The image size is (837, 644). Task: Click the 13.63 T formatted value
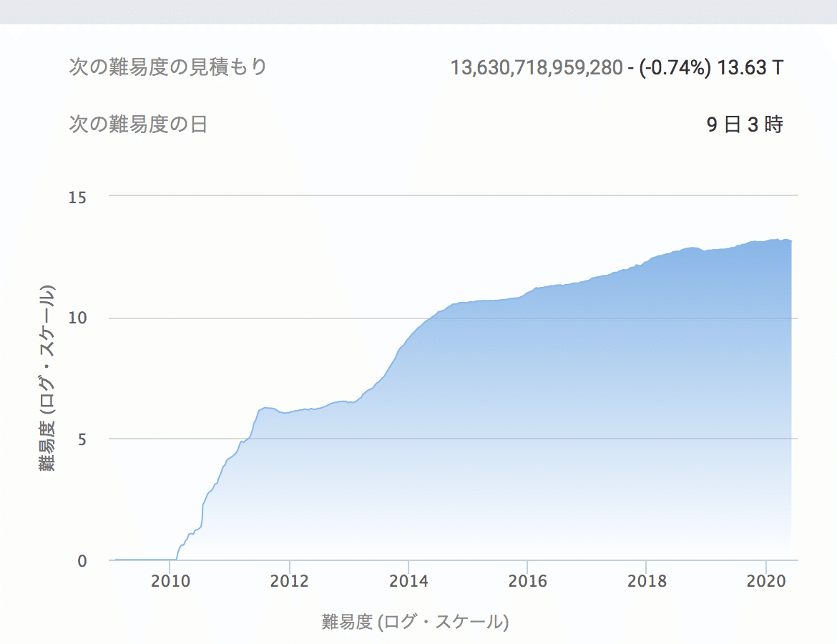[x=750, y=67]
